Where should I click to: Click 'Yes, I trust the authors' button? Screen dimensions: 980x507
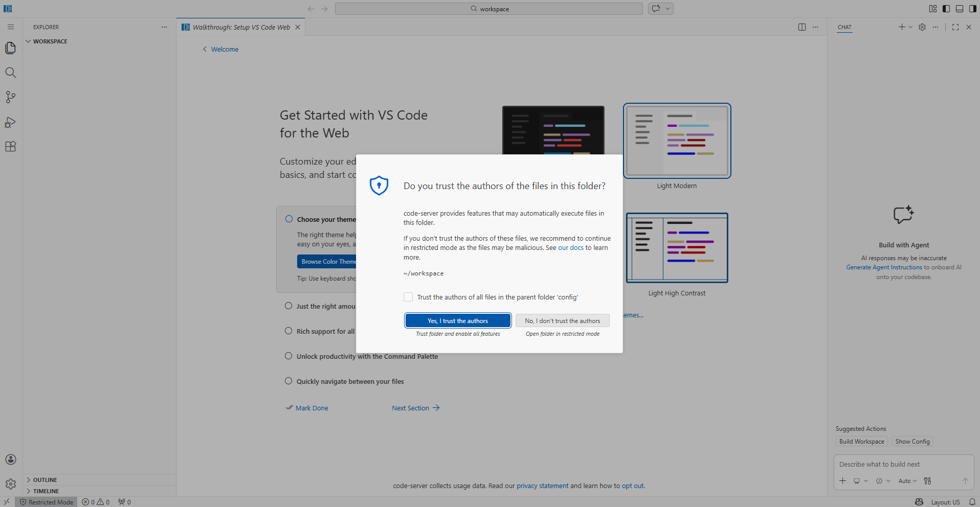pos(458,320)
